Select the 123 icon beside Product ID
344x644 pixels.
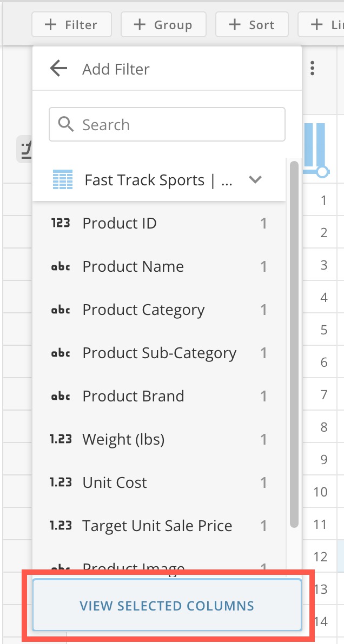tap(61, 223)
